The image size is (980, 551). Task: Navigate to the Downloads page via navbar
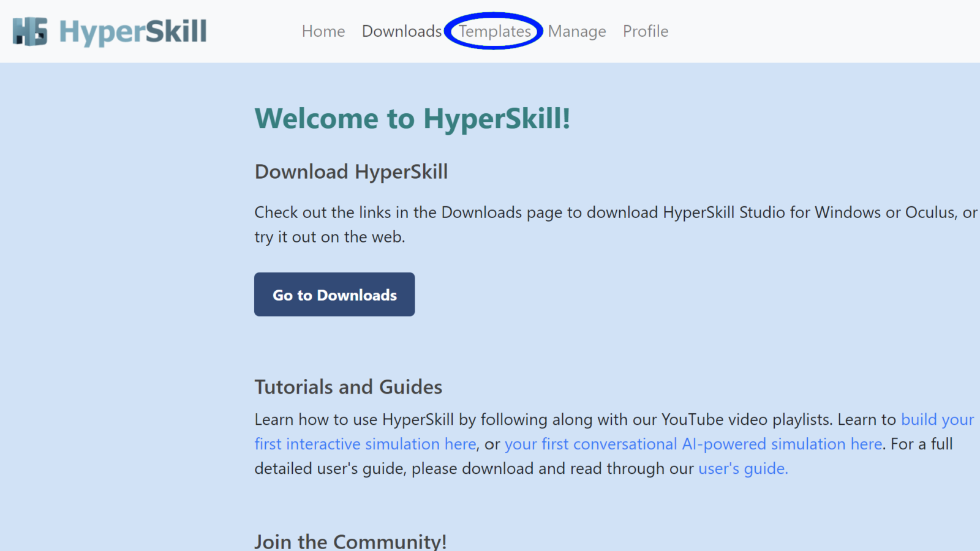(402, 31)
